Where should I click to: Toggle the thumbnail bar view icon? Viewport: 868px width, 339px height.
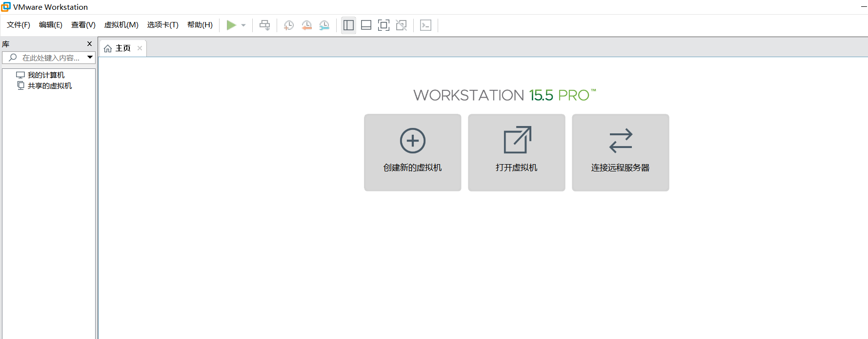click(366, 25)
